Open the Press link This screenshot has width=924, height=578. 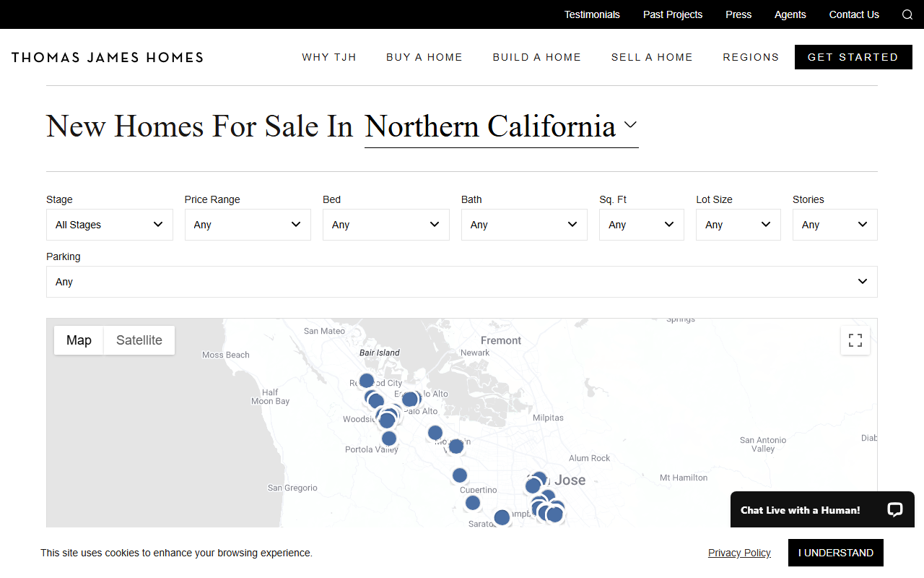click(738, 14)
